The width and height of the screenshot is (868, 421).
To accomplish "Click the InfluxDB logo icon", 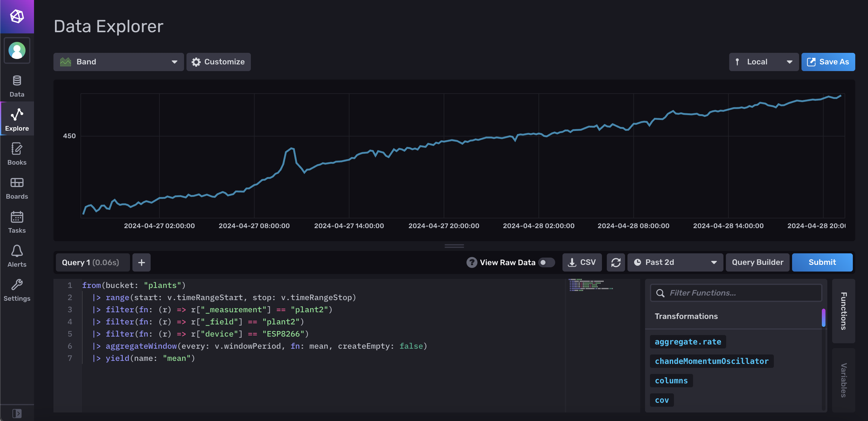I will pyautogui.click(x=17, y=16).
